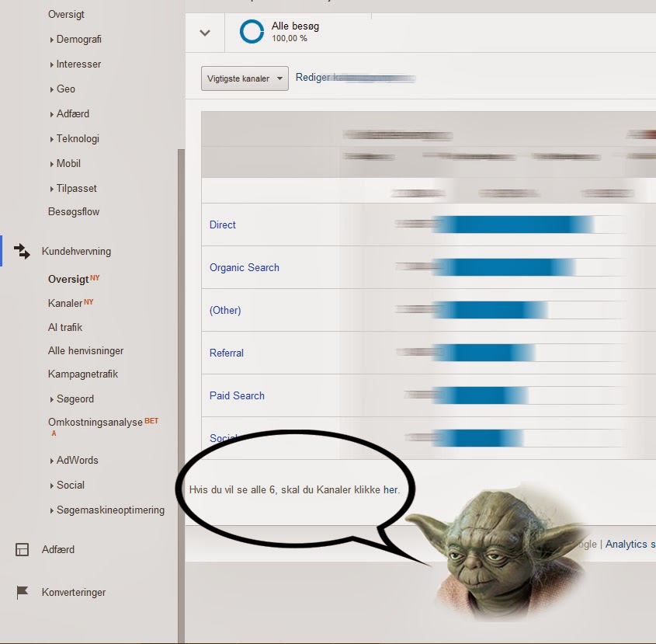Open the Organic Search channel link
The width and height of the screenshot is (656, 644).
coord(245,267)
